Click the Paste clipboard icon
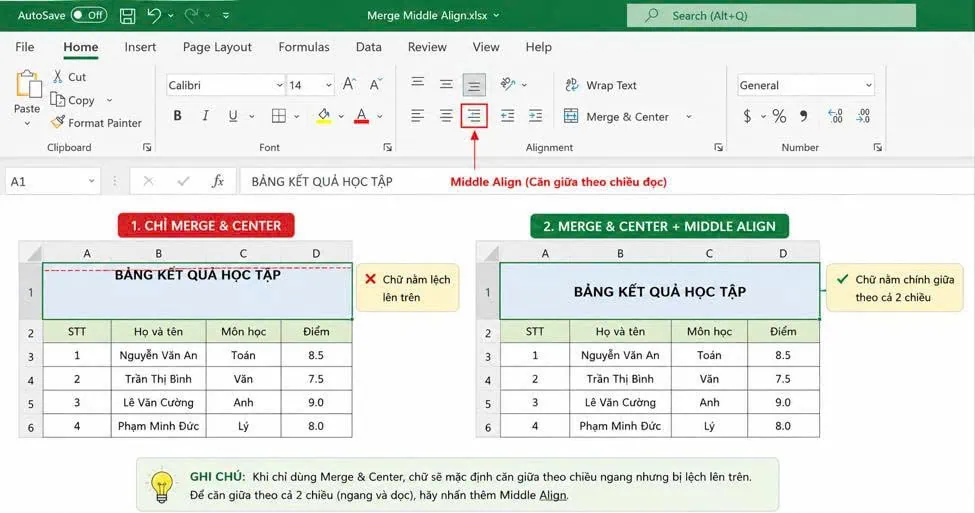The image size is (975, 513). 27,85
